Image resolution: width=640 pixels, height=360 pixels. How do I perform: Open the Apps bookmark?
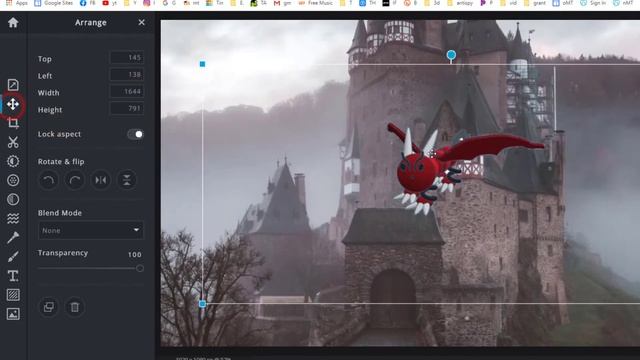[x=17, y=3]
